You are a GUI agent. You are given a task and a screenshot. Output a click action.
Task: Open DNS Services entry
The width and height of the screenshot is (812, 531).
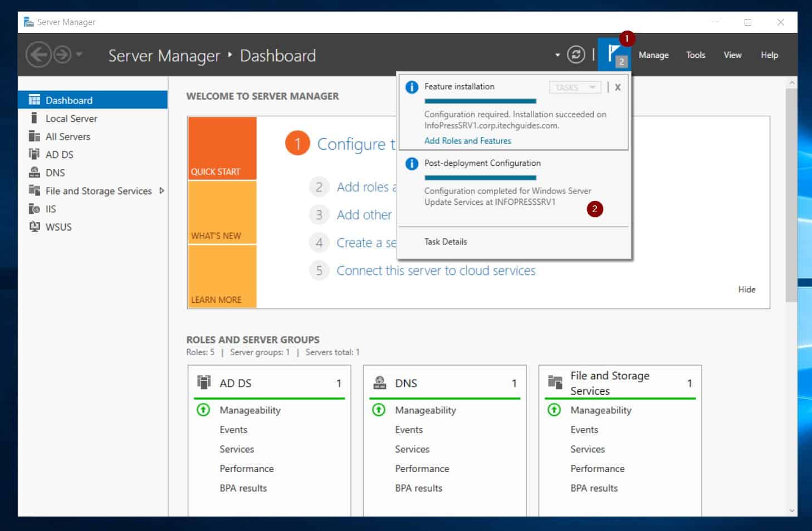(x=412, y=449)
